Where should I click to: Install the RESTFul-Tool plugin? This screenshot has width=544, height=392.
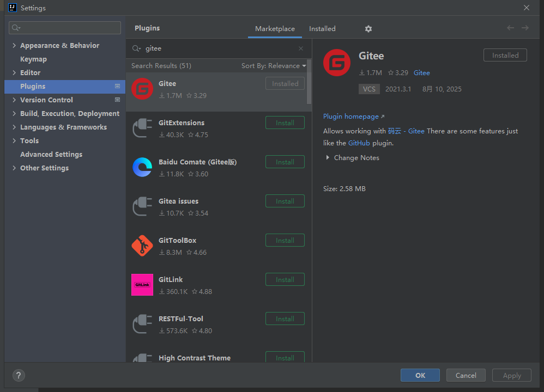[x=285, y=318]
